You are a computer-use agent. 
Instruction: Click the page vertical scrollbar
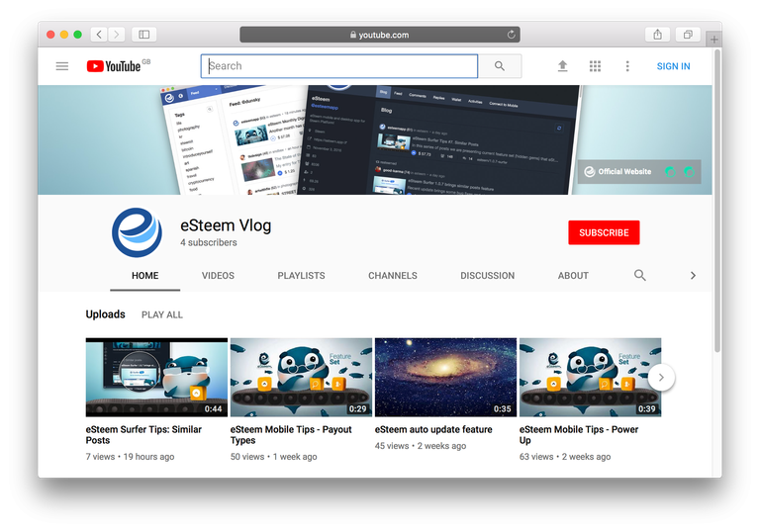click(x=716, y=201)
